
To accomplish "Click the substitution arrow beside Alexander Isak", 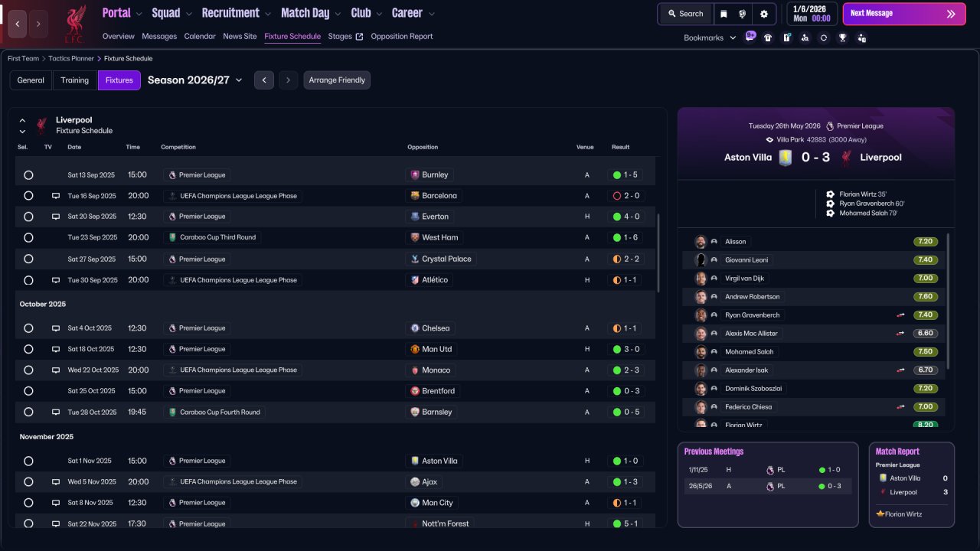I will [x=900, y=370].
